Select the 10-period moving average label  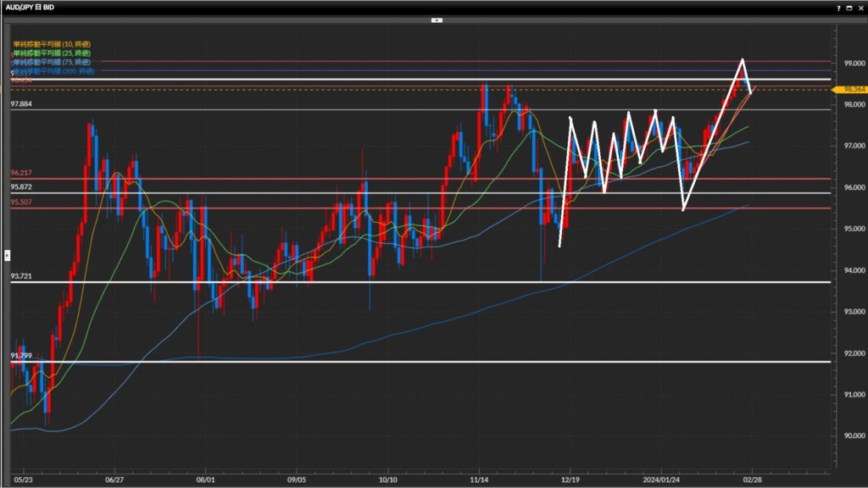(53, 44)
